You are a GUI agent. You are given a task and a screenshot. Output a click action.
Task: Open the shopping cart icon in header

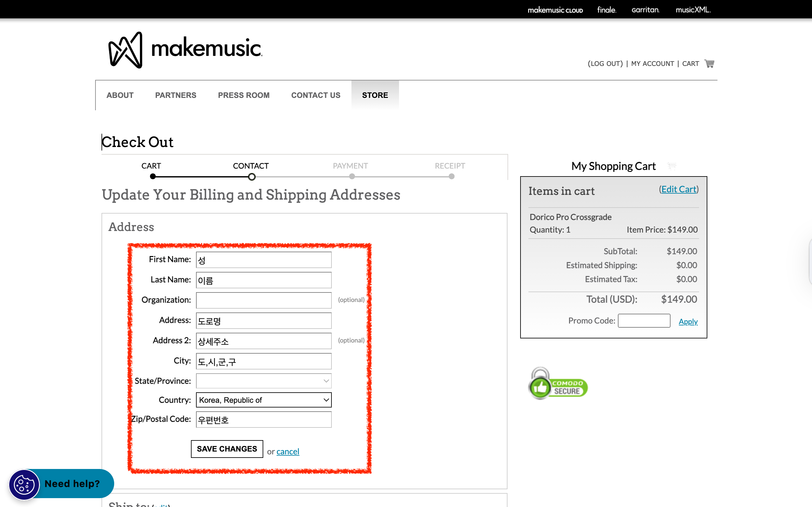709,63
